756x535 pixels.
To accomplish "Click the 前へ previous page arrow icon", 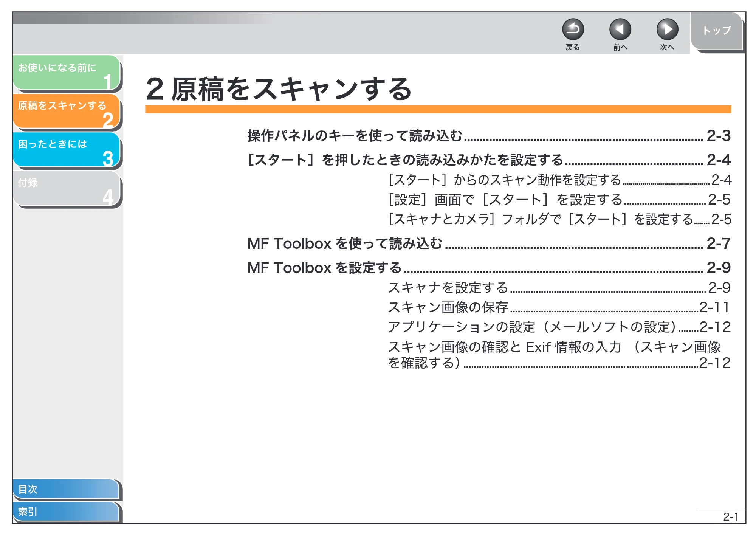I will (x=620, y=29).
